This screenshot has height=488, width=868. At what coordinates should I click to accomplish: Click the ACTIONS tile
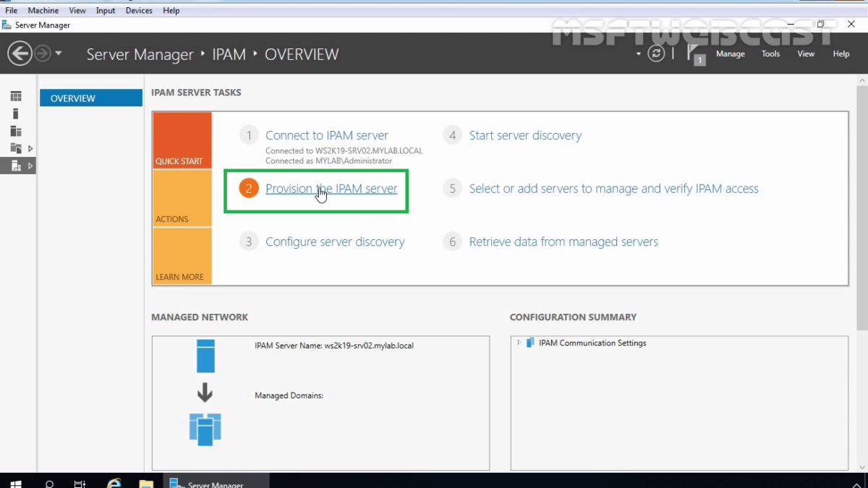182,198
